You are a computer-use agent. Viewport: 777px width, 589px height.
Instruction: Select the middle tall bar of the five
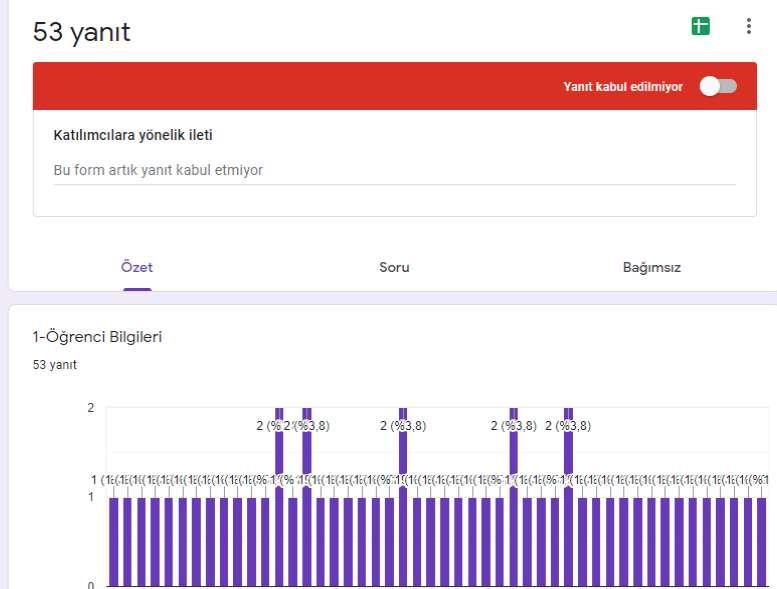pyautogui.click(x=403, y=500)
